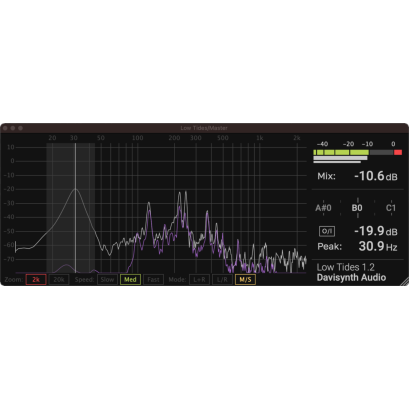Click the 500 Hz frequency axis label

pos(223,138)
